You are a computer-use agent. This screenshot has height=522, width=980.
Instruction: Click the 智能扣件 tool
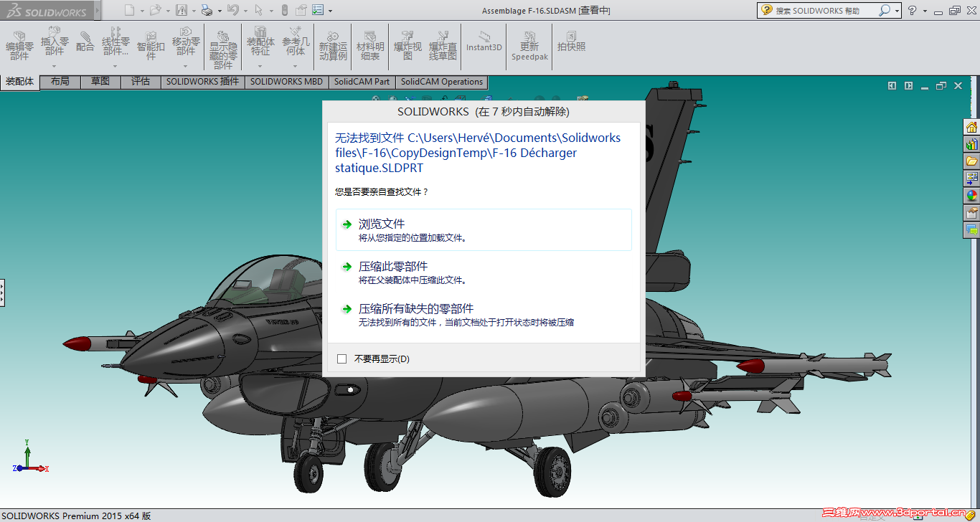(x=151, y=47)
